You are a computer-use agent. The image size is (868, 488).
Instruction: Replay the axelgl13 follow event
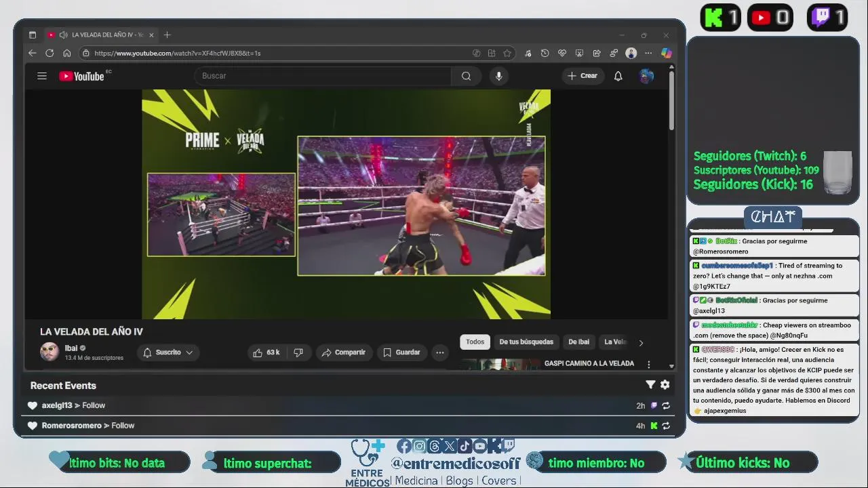pyautogui.click(x=666, y=406)
